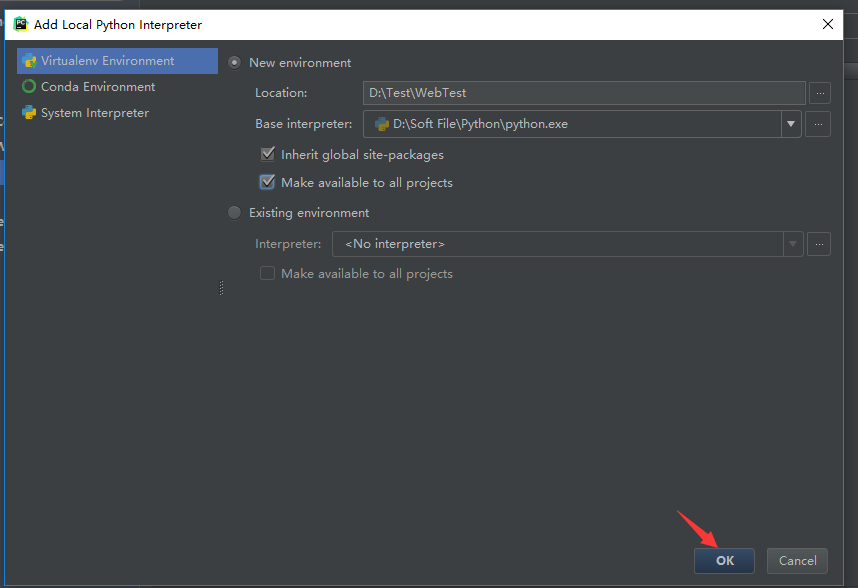This screenshot has height=588, width=858.
Task: Select Virtualenv Environment in the sidebar
Action: click(x=117, y=61)
